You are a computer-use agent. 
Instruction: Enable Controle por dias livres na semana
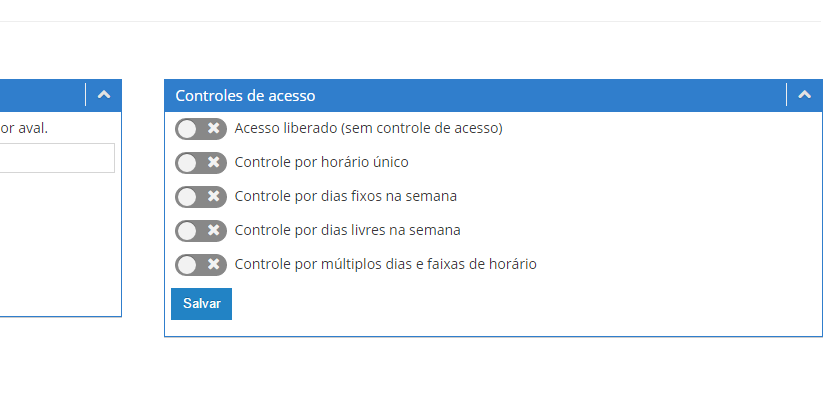(200, 231)
